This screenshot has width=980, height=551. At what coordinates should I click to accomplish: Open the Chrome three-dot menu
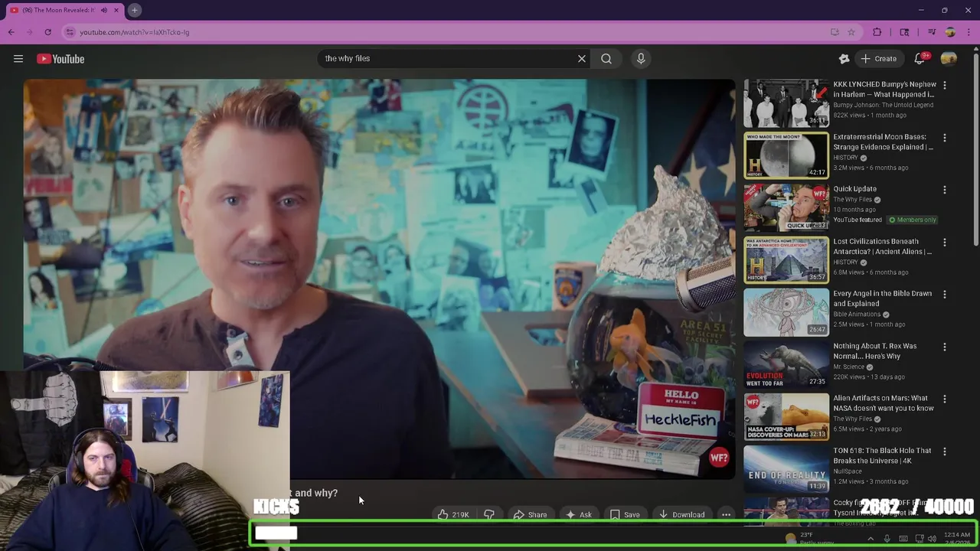(x=969, y=32)
